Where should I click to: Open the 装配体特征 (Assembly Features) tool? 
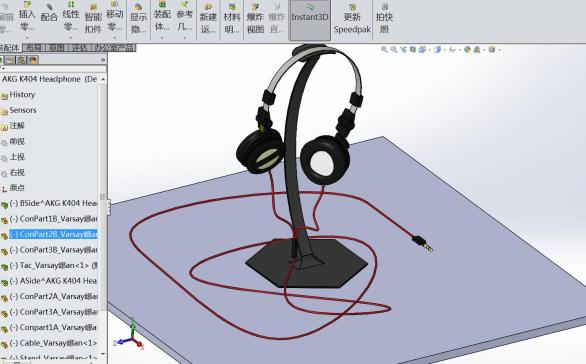coord(162,17)
